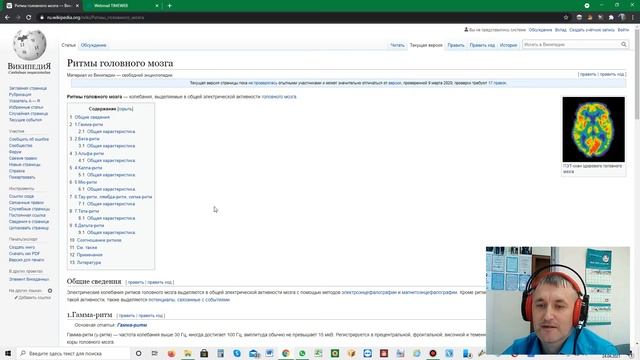The height and width of the screenshot is (360, 640).
Task: Open Skype from the taskbar
Action: (x=237, y=353)
